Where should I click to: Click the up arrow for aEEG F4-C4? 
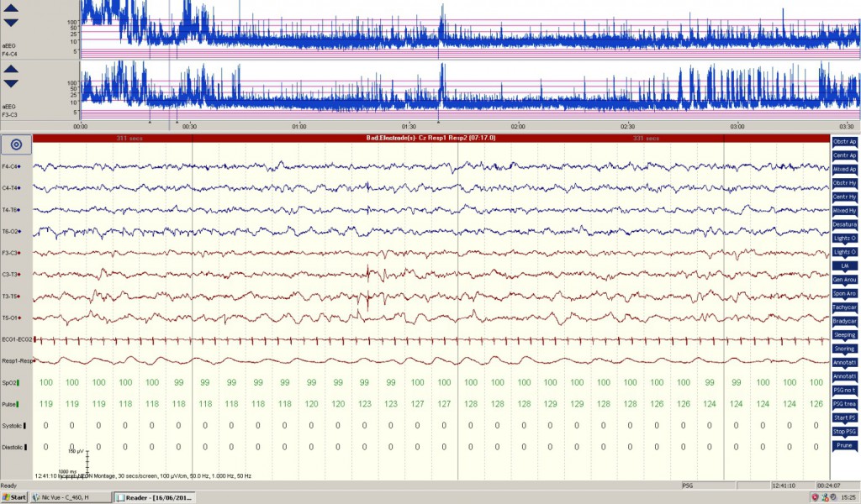11,8
